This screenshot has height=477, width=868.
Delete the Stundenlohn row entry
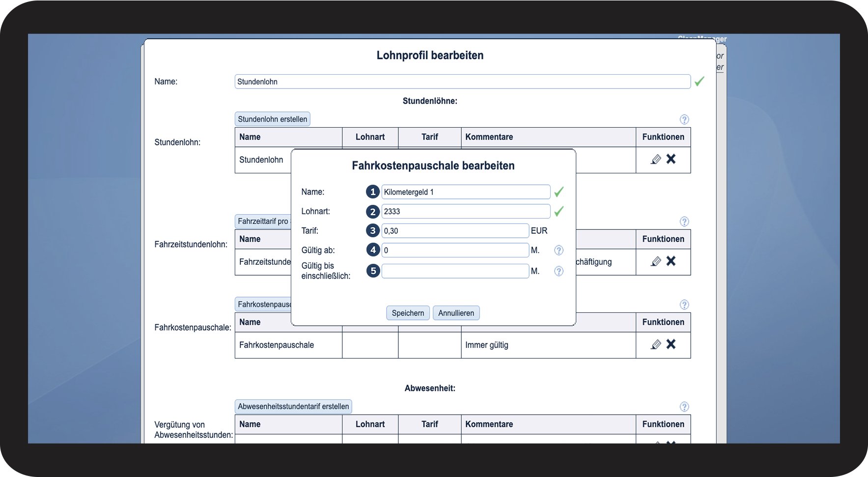[671, 159]
